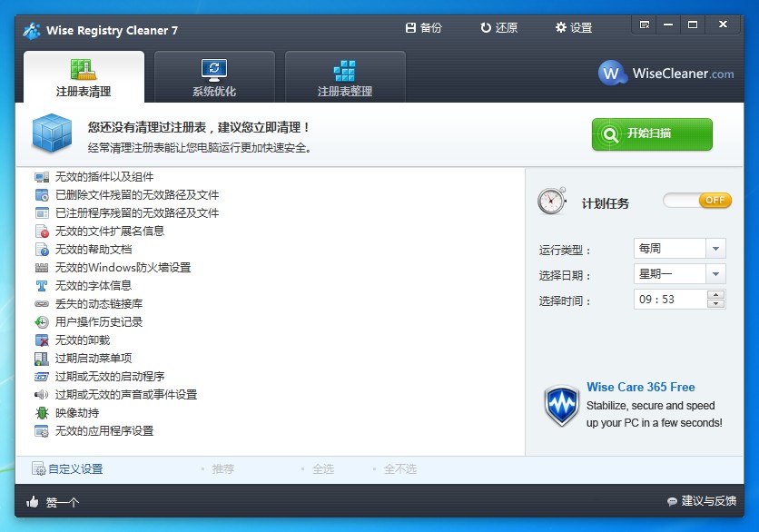Image resolution: width=759 pixels, height=532 pixels.
Task: Click the 建议与反馈 speech bubble icon
Action: (x=672, y=501)
